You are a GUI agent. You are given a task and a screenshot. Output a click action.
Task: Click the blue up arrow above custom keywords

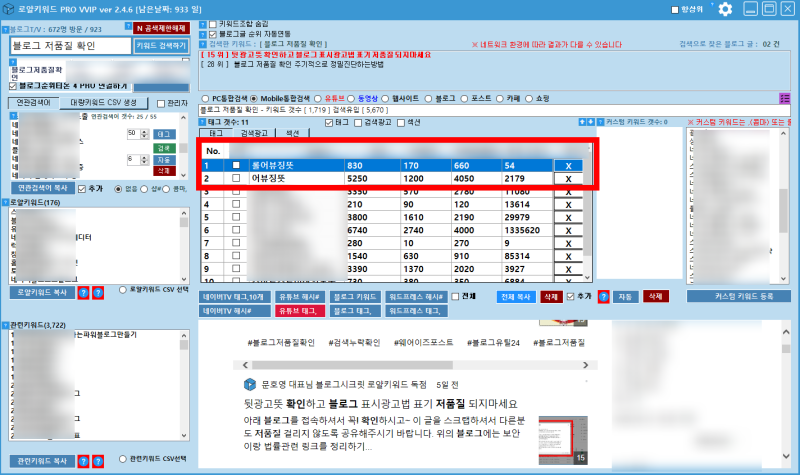pos(583,122)
